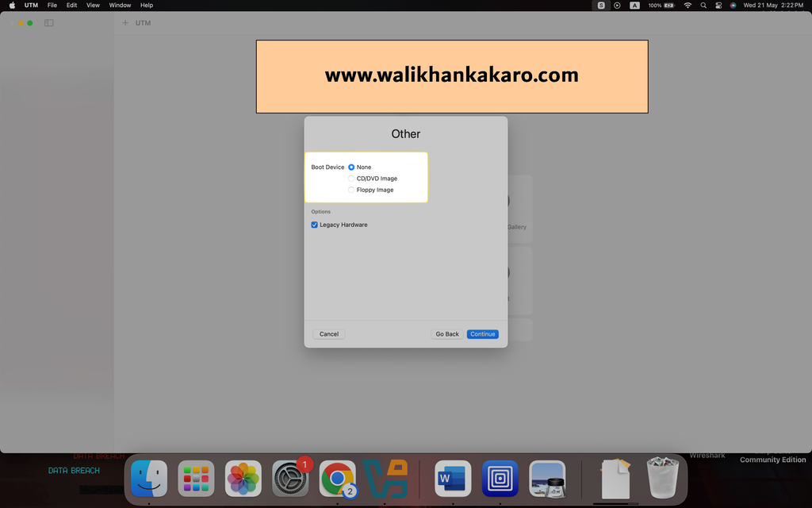Open Launchpad from the Dock
812x508 pixels.
click(x=197, y=478)
